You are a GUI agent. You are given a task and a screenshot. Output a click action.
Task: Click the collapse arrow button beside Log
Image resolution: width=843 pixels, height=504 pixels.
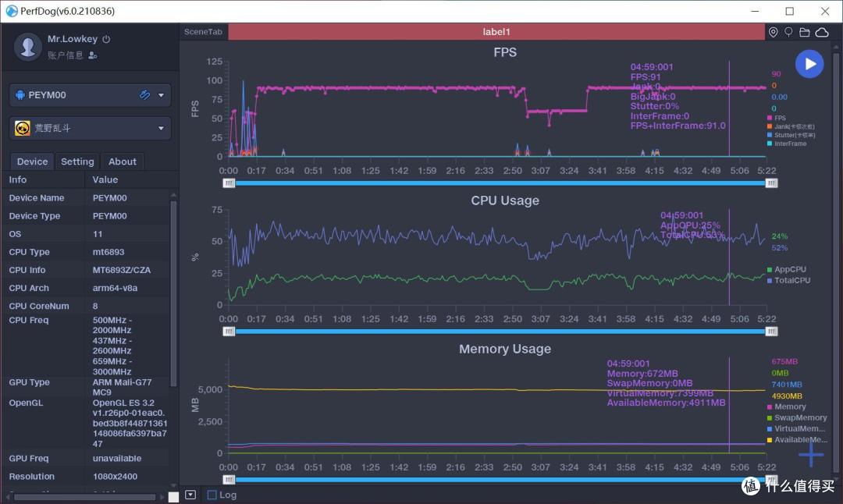coord(190,495)
